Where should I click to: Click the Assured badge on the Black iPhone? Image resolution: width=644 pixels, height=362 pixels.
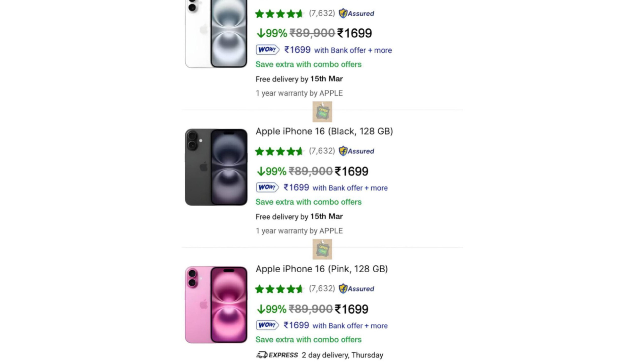click(356, 151)
